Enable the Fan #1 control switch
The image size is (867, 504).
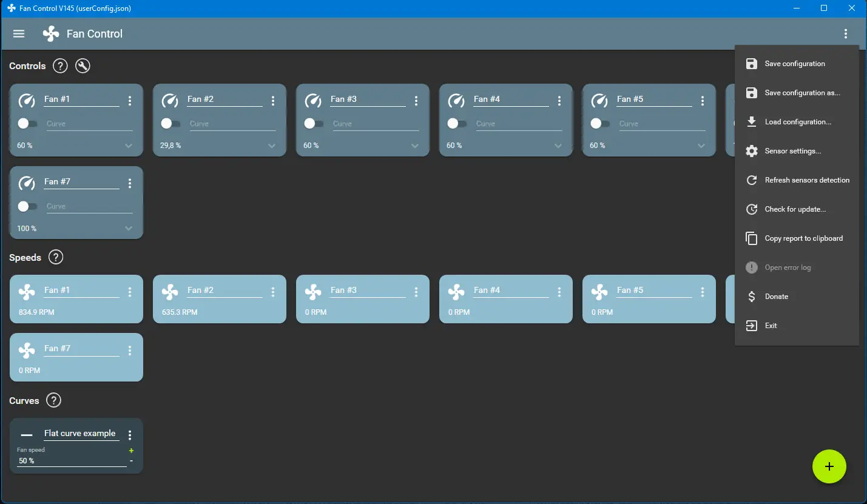(x=27, y=123)
